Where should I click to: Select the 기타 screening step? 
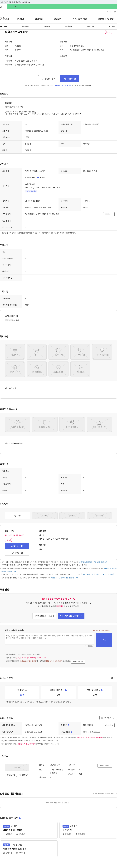pyautogui.click(x=99, y=516)
